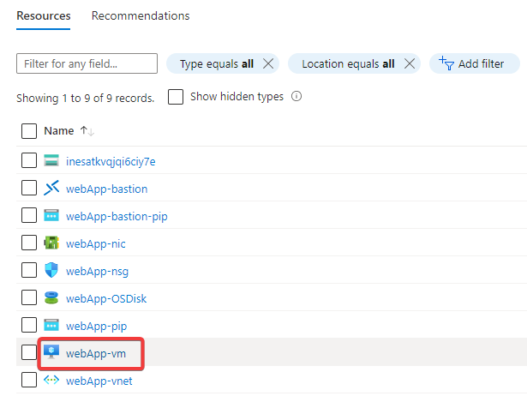Check the box for the webApp-pip row

click(29, 326)
